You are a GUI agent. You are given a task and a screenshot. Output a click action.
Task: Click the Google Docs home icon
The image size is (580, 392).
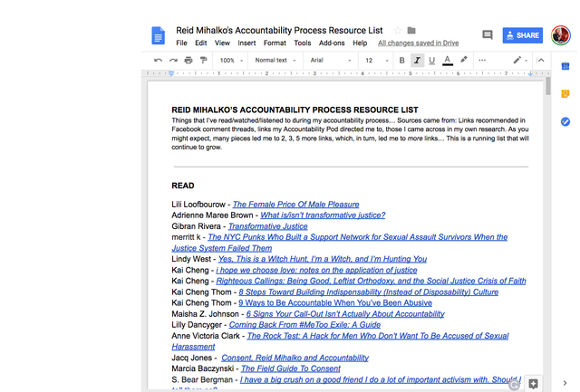coord(158,35)
